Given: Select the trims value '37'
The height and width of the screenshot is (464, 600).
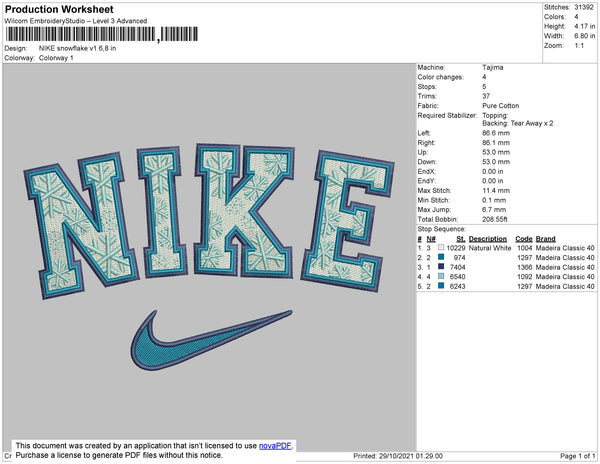Looking at the screenshot, I should coord(486,96).
